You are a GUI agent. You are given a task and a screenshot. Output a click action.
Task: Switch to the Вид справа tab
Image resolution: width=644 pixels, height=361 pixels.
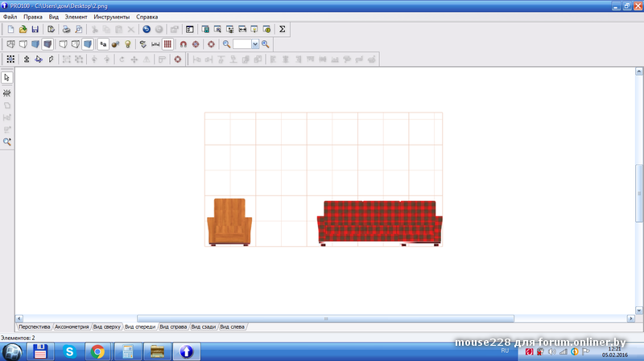tap(173, 327)
